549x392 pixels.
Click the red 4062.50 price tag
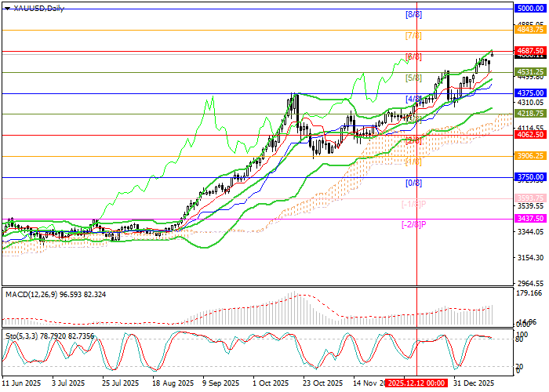[529, 135]
